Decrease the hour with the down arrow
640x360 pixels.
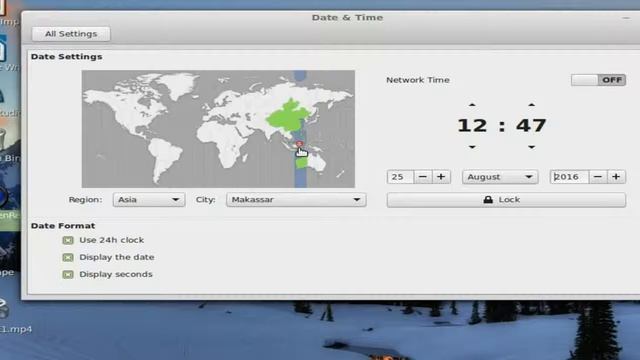pos(472,147)
